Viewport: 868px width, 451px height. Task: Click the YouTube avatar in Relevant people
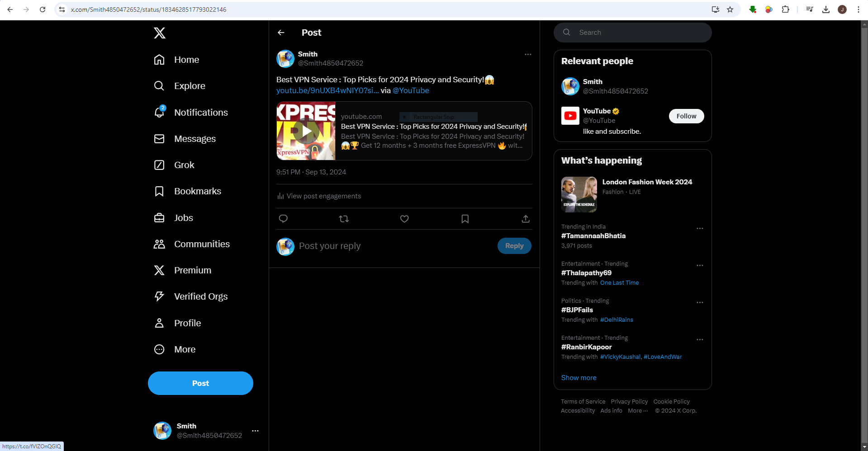[x=570, y=116]
